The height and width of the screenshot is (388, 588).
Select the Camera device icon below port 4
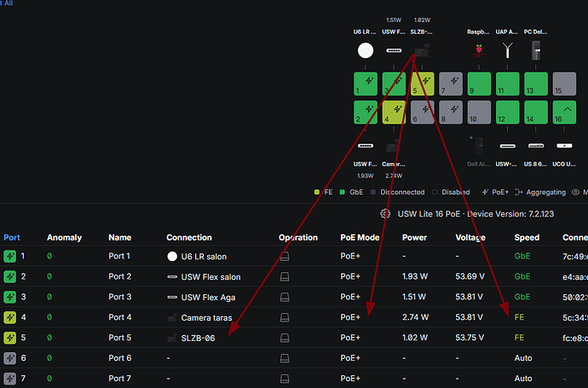[394, 146]
